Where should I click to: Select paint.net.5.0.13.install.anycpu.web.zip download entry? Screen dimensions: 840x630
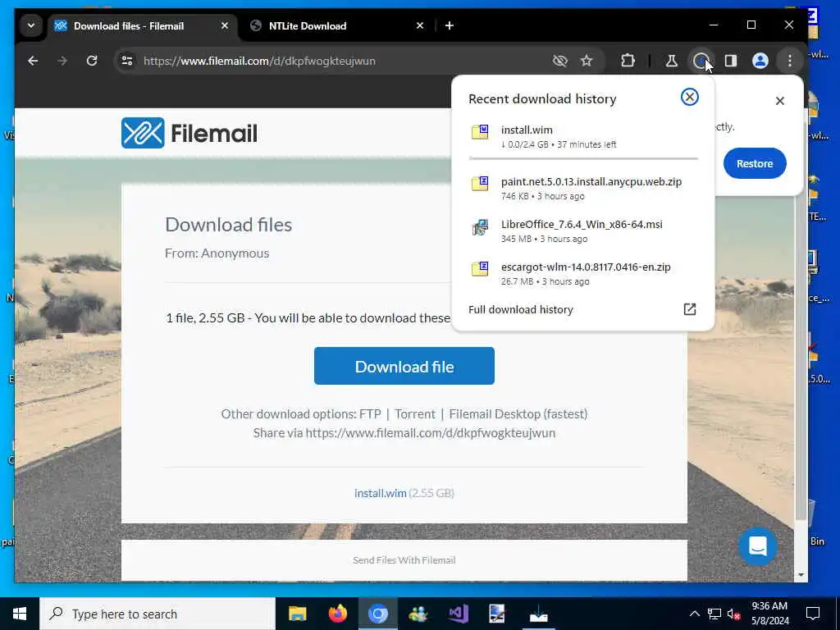pos(583,188)
